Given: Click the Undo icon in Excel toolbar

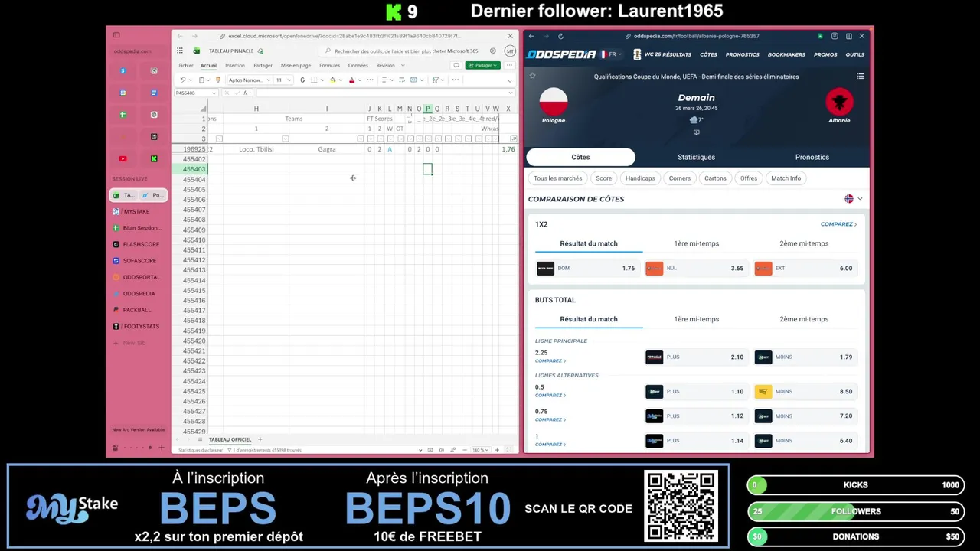Looking at the screenshot, I should pyautogui.click(x=182, y=80).
